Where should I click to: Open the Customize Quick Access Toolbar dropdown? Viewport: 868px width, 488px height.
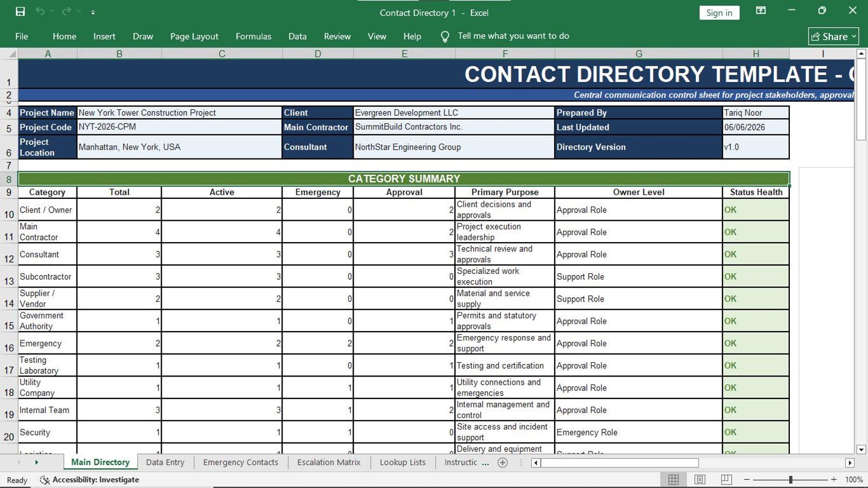[x=93, y=12]
